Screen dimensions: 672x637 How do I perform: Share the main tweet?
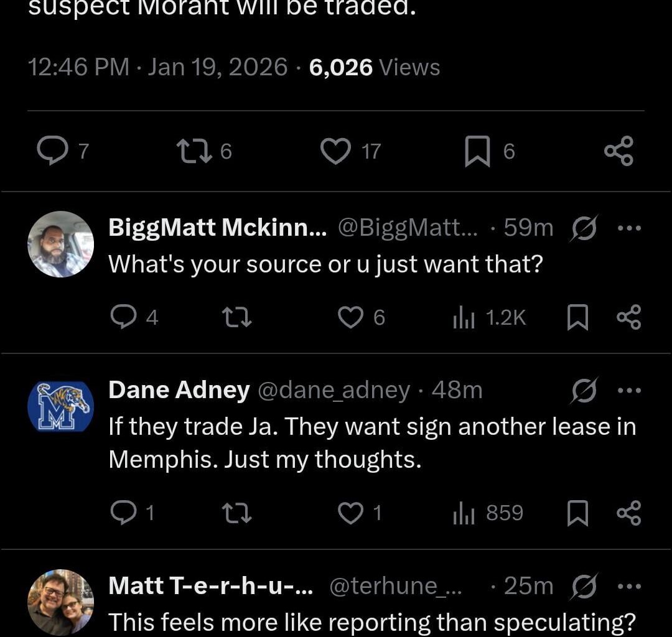(x=618, y=151)
